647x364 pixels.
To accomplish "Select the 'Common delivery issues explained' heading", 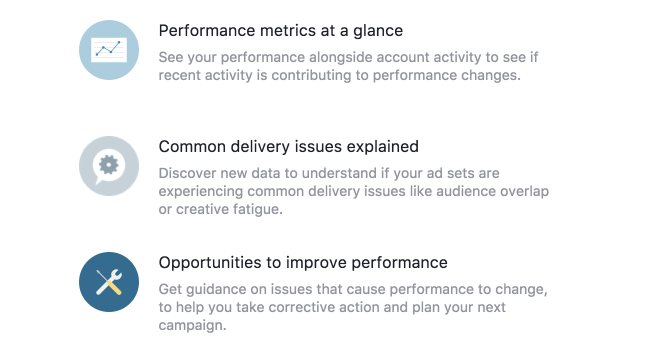I will (x=288, y=147).
